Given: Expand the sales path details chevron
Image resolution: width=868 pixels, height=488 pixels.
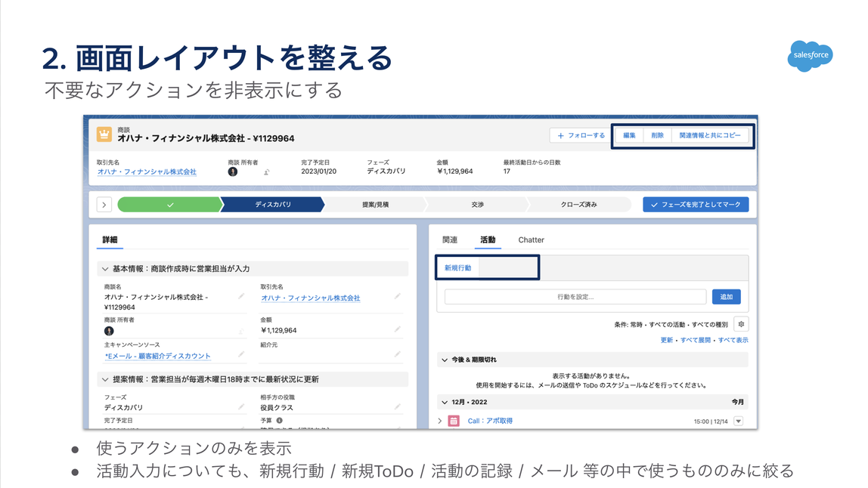Looking at the screenshot, I should (104, 205).
